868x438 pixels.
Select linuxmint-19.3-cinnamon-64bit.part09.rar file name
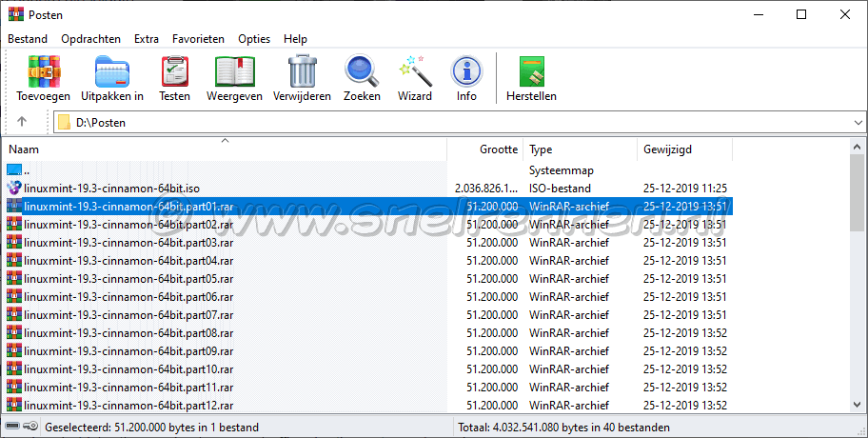[x=128, y=351]
